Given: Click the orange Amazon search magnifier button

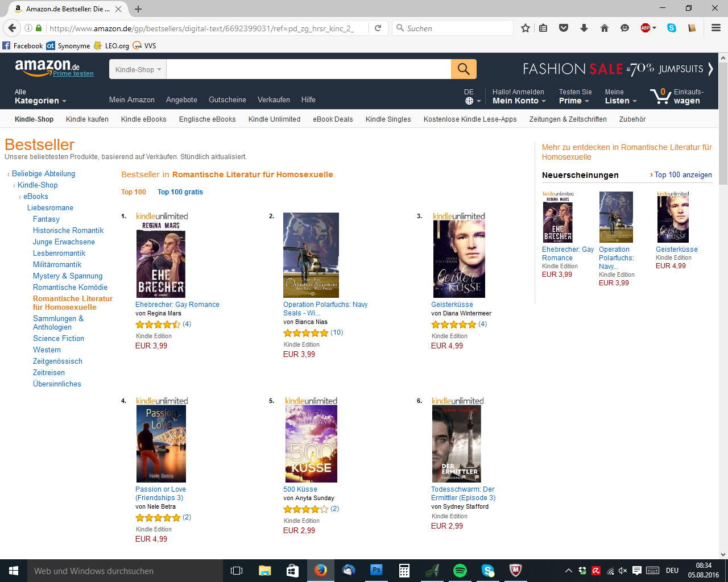Looking at the screenshot, I should 464,69.
